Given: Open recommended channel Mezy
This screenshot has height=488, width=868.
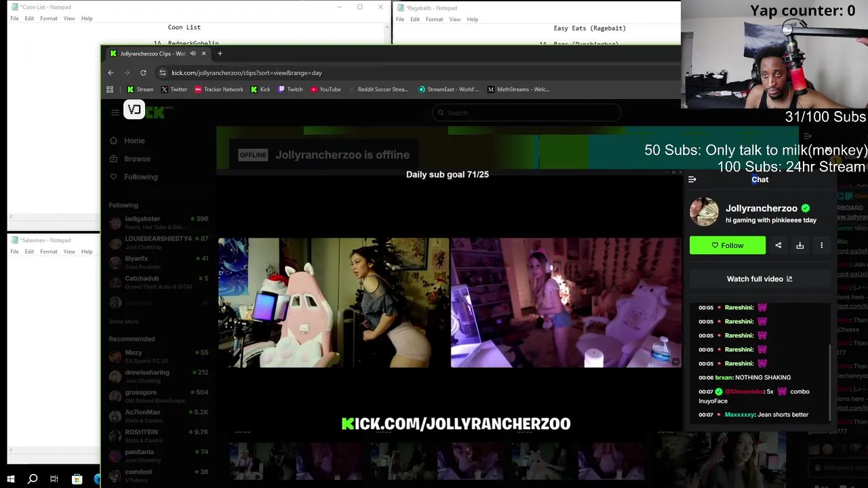Looking at the screenshot, I should [x=158, y=356].
